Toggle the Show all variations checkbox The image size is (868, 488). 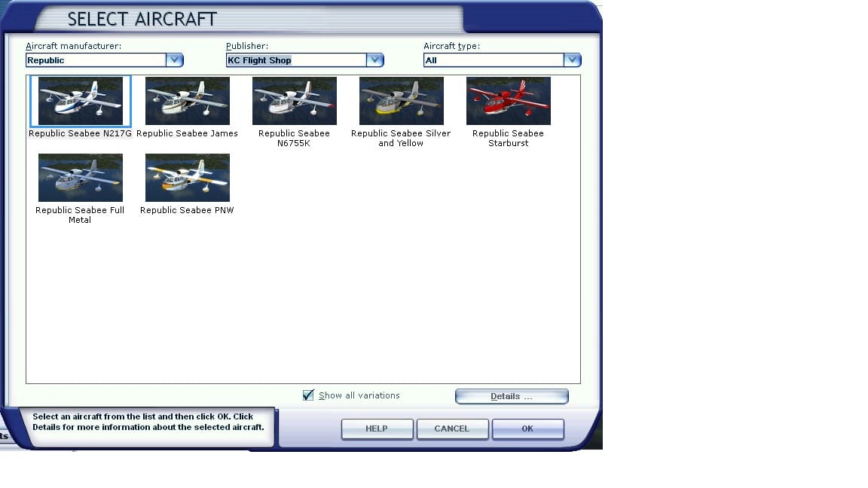[x=308, y=395]
